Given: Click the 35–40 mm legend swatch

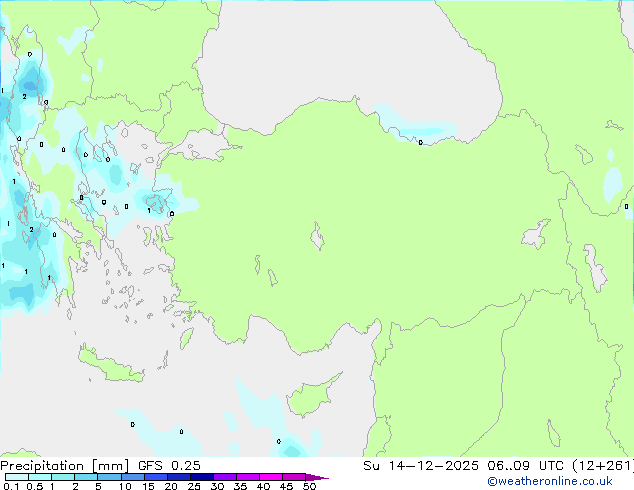Looking at the screenshot, I should [x=247, y=477].
